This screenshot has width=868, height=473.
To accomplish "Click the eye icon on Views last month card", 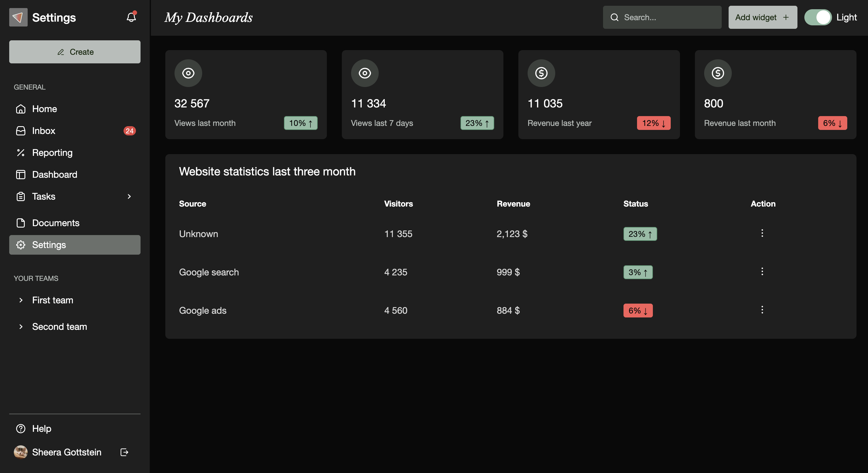I will 188,73.
